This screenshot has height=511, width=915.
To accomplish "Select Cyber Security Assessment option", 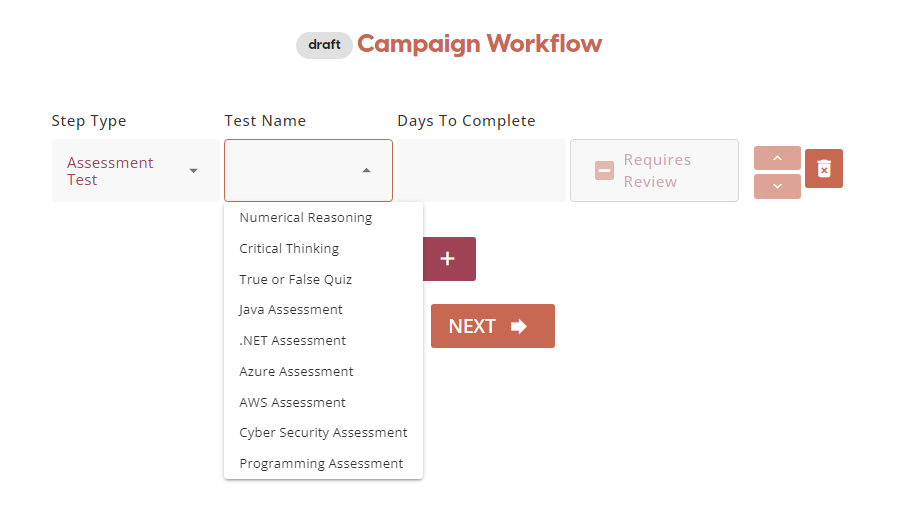I will click(x=323, y=433).
